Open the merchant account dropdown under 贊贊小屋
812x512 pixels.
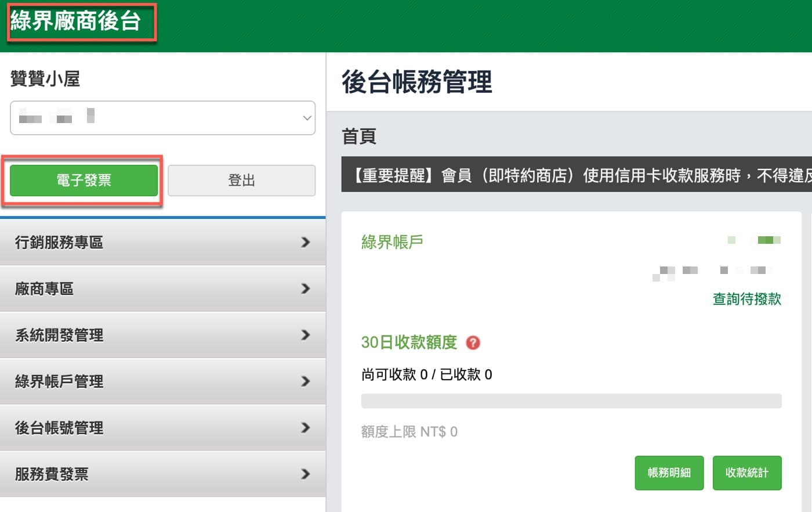tap(162, 118)
